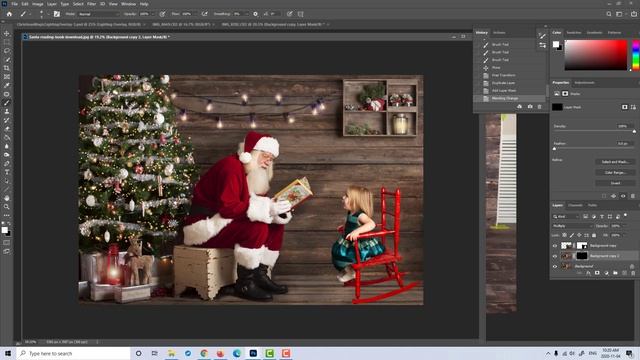Click the Select and Mask button
The height and width of the screenshot is (360, 640).
(x=615, y=162)
